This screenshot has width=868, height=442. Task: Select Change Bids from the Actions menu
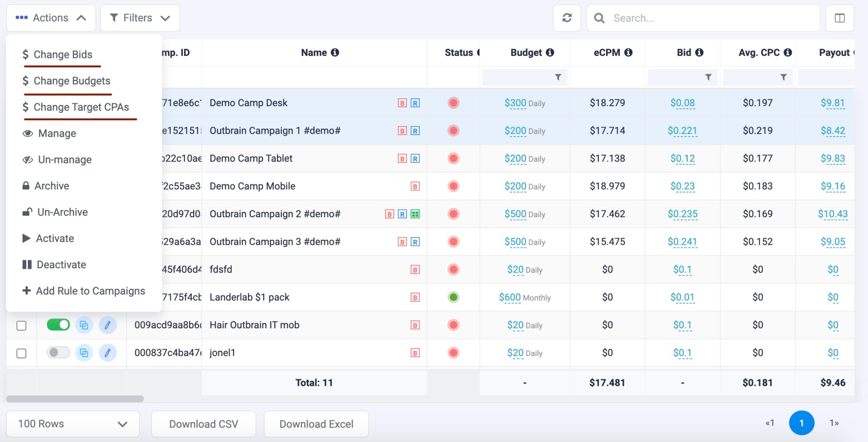click(x=57, y=55)
